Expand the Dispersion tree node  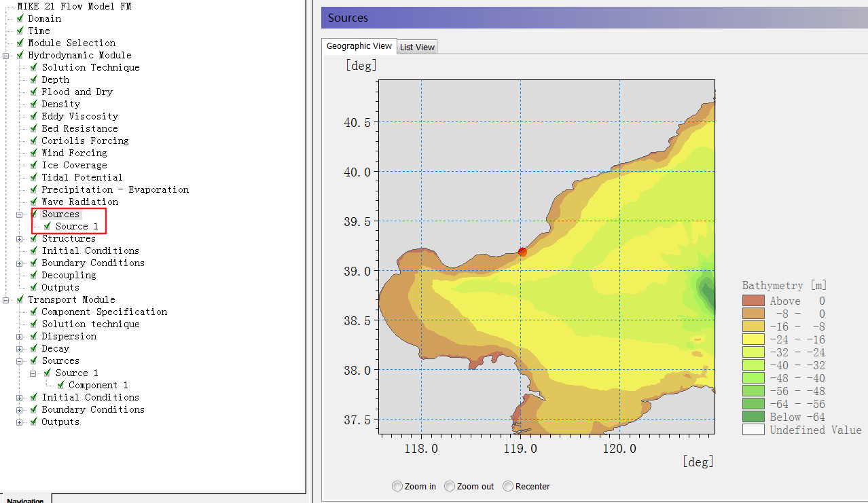coord(20,336)
